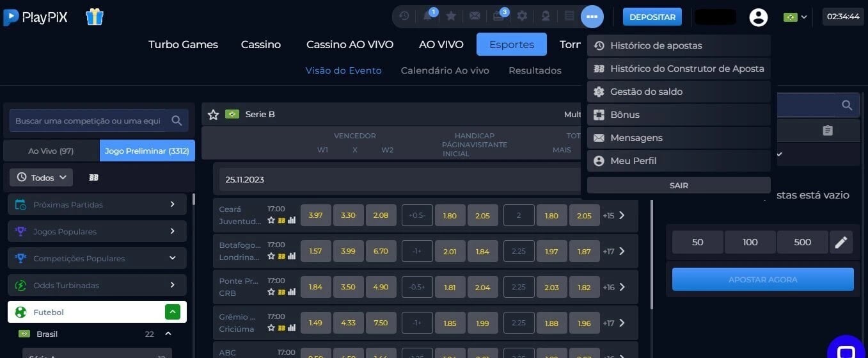Viewport: 868px width, 358px height.
Task: Favorite the Ponte Preta match star
Action: pyautogui.click(x=271, y=292)
